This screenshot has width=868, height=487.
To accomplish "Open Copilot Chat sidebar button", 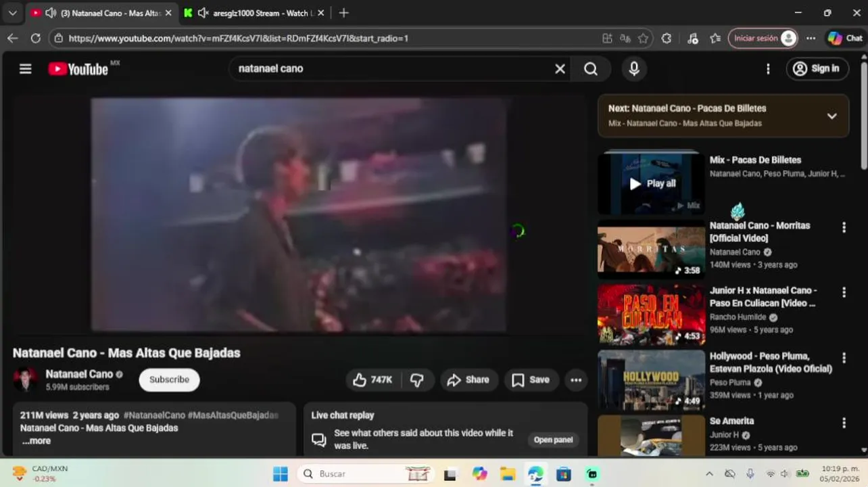I will [845, 39].
